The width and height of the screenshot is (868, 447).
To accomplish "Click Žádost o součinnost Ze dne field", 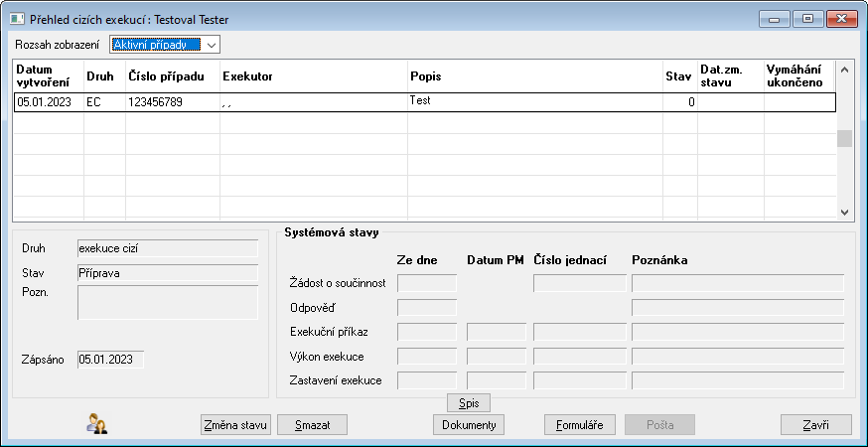I will click(427, 283).
